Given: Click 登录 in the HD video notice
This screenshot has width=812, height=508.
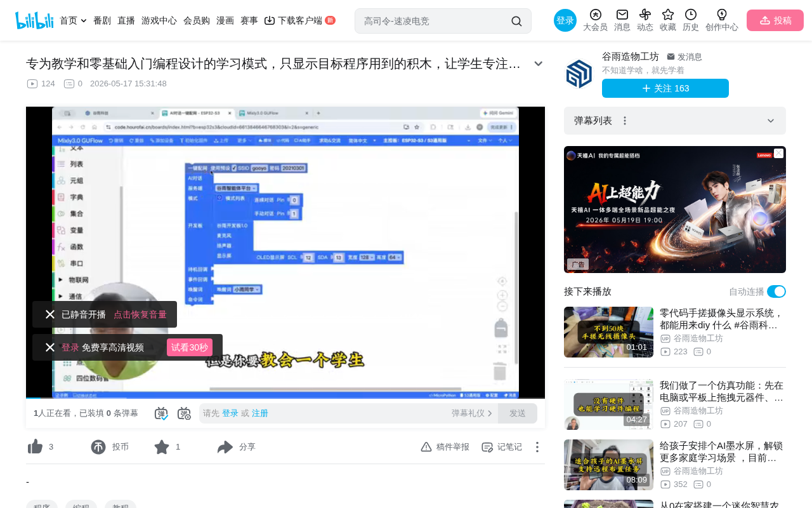Looking at the screenshot, I should click(x=70, y=347).
